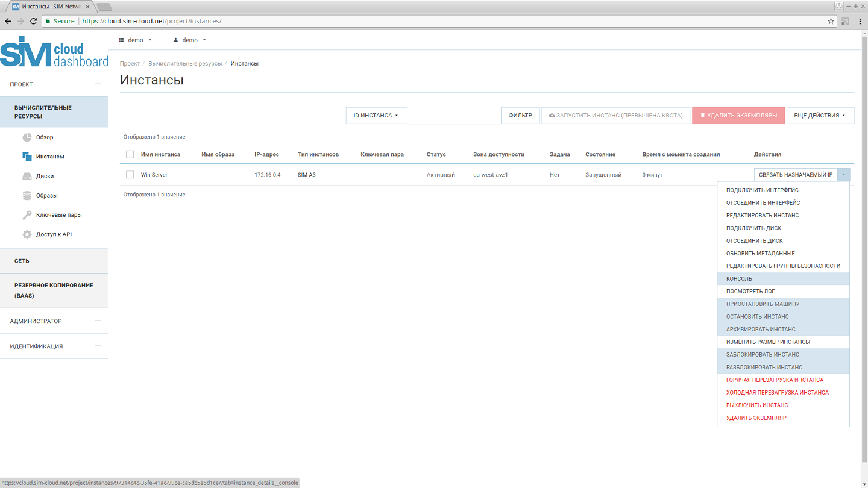Open the Key pairs (Ключевые пары) key icon

(27, 215)
